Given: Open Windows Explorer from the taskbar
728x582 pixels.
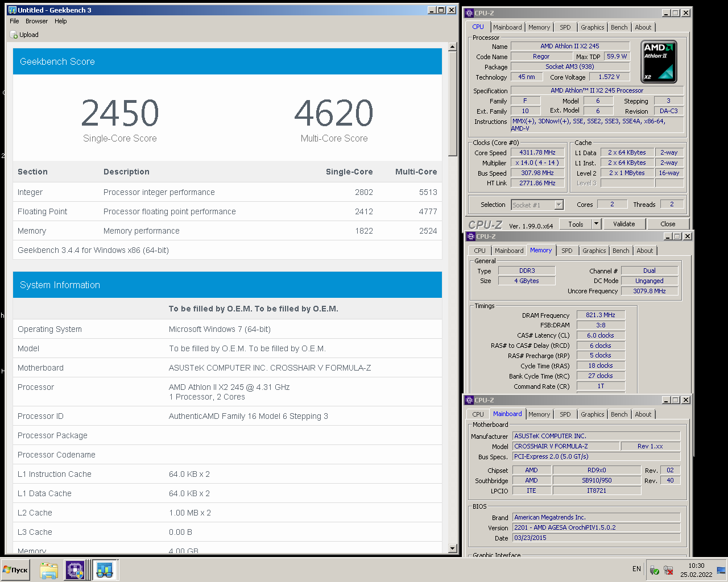Looking at the screenshot, I should pos(49,570).
